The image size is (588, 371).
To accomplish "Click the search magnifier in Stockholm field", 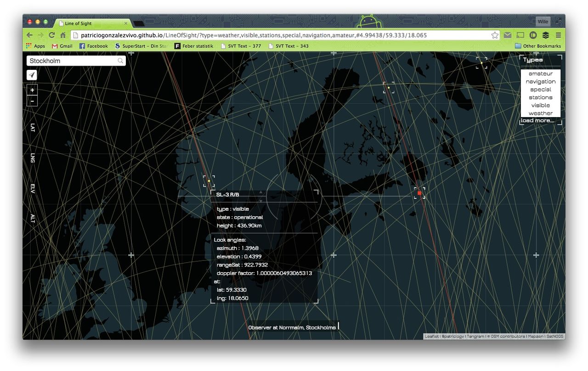I will point(120,61).
